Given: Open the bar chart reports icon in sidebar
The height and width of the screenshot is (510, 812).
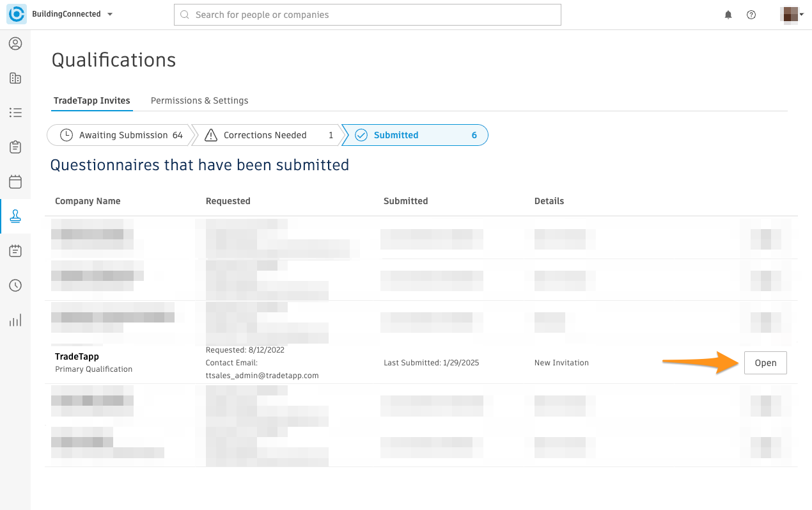Looking at the screenshot, I should click(x=15, y=320).
